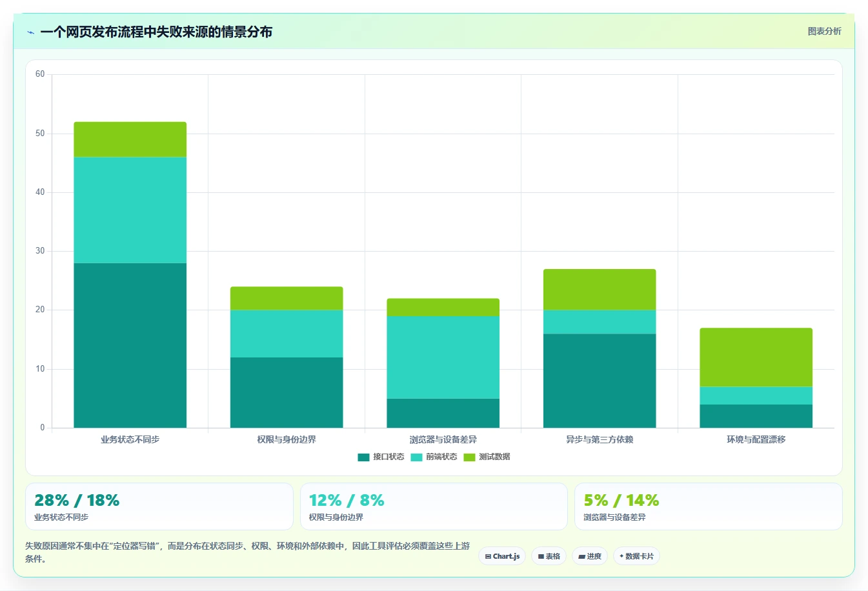
Task: Click the dark teal segment of 异步与第三方依赖 bar
Action: tap(600, 381)
